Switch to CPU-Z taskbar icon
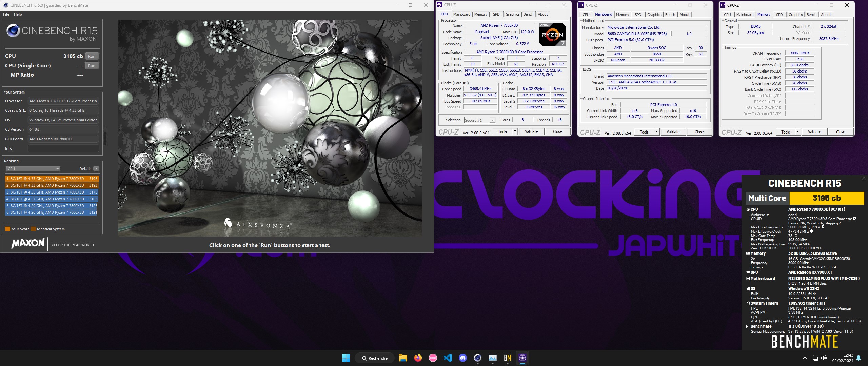 [522, 358]
